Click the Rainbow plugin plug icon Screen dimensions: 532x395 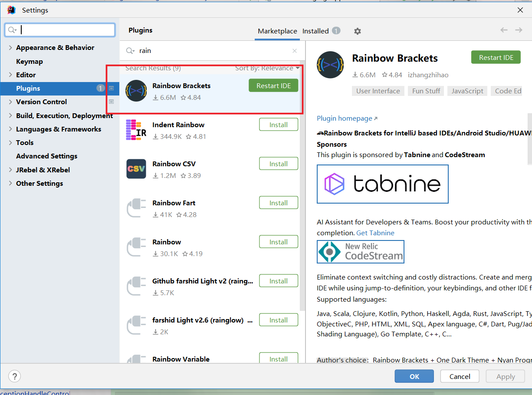pyautogui.click(x=136, y=247)
